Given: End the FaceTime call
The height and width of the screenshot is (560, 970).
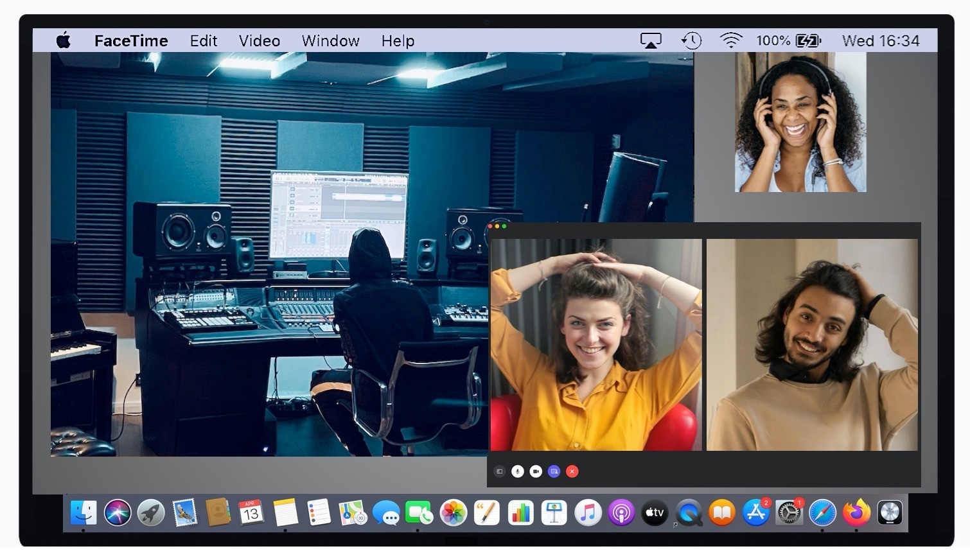Looking at the screenshot, I should pyautogui.click(x=572, y=471).
